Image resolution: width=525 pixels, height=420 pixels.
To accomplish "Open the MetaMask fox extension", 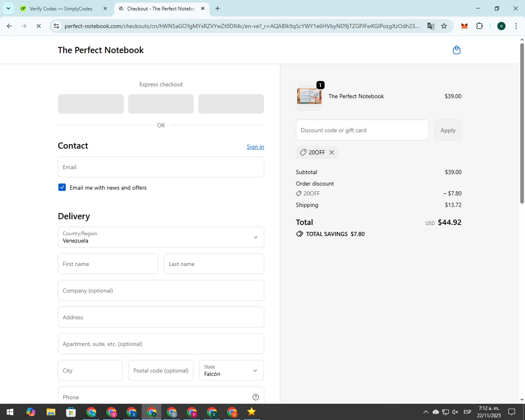I will click(464, 26).
